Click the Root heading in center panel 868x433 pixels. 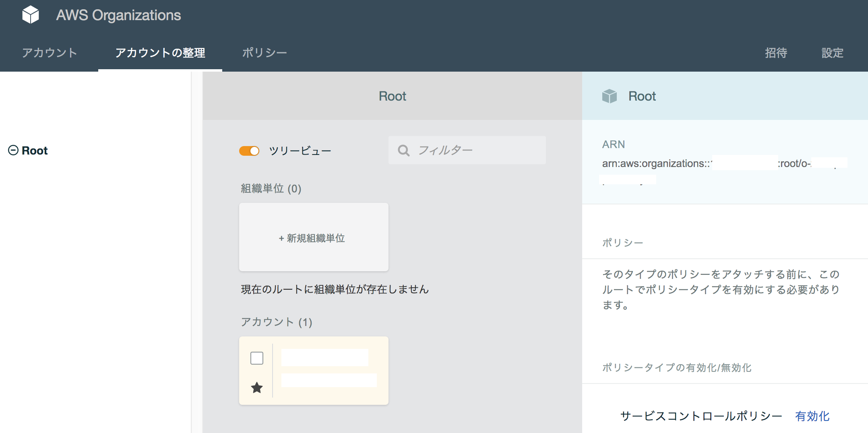point(393,96)
